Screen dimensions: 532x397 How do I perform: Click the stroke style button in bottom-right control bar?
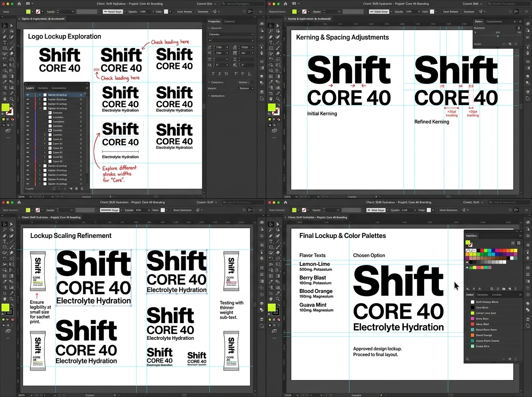(x=376, y=210)
